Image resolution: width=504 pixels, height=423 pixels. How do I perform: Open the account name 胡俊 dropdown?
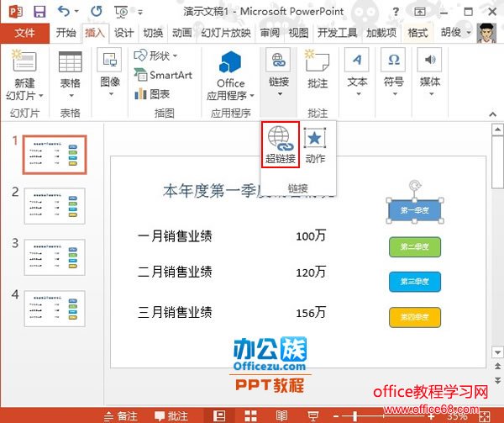(x=455, y=32)
